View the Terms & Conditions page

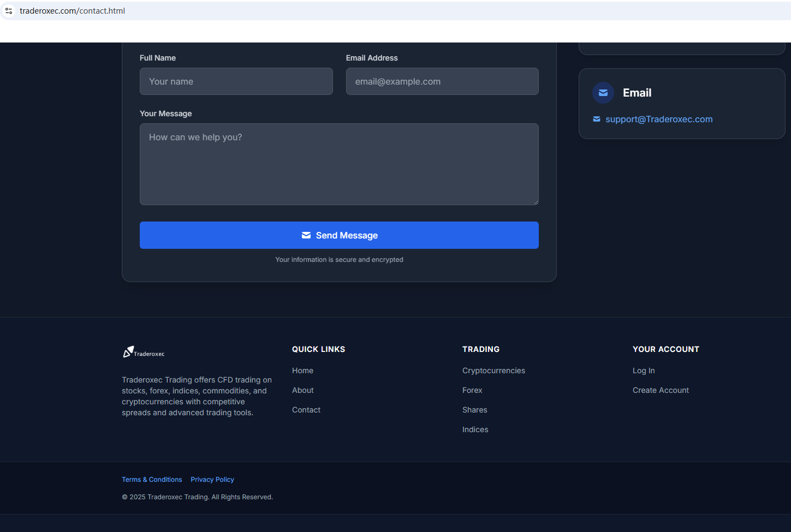[x=152, y=480]
